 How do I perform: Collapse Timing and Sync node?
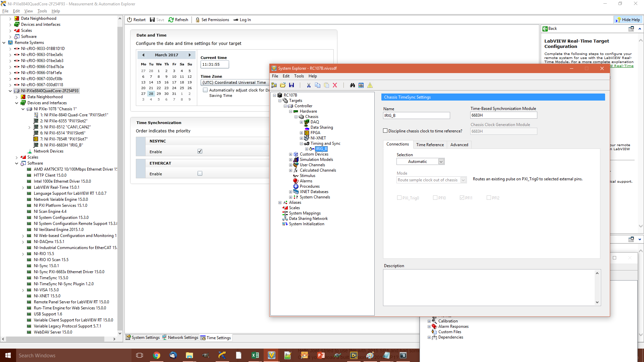301,143
